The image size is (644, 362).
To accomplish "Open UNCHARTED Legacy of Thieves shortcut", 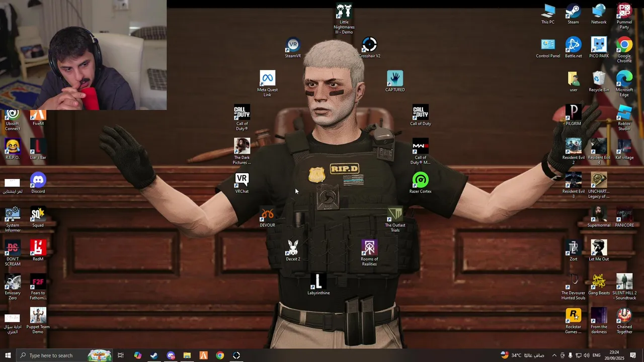I will pyautogui.click(x=599, y=185).
